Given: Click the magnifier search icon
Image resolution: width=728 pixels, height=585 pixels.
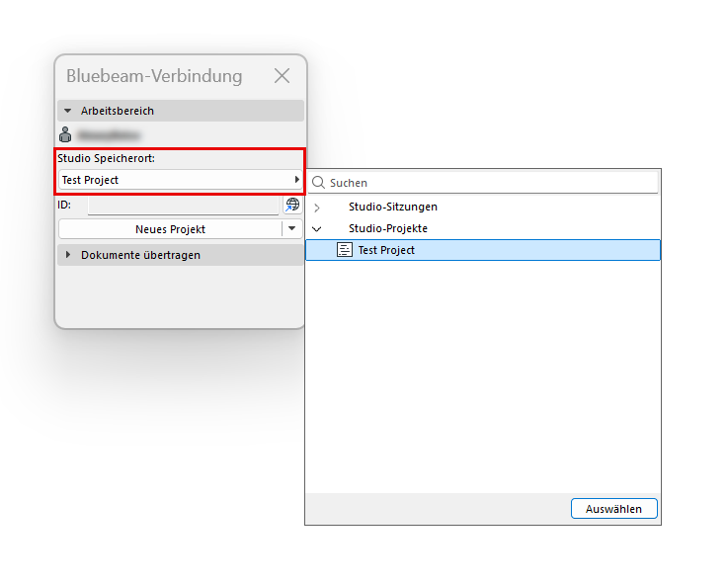Looking at the screenshot, I should [318, 183].
